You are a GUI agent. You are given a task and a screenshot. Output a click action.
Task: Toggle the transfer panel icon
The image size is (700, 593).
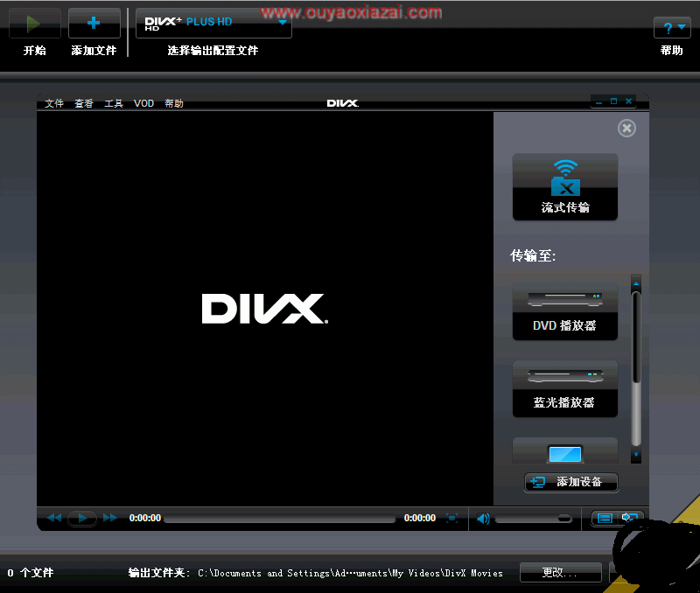pyautogui.click(x=629, y=518)
